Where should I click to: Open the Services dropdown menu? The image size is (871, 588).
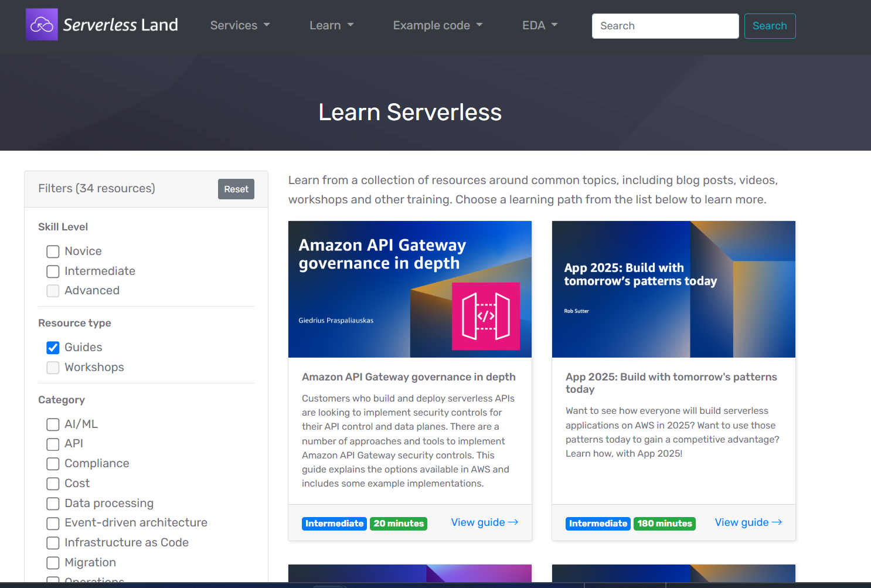240,25
